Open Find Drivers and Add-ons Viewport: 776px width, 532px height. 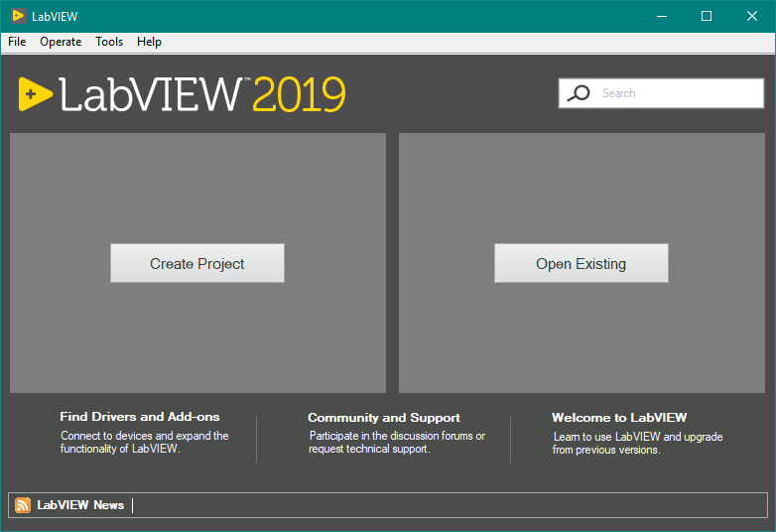(x=140, y=417)
